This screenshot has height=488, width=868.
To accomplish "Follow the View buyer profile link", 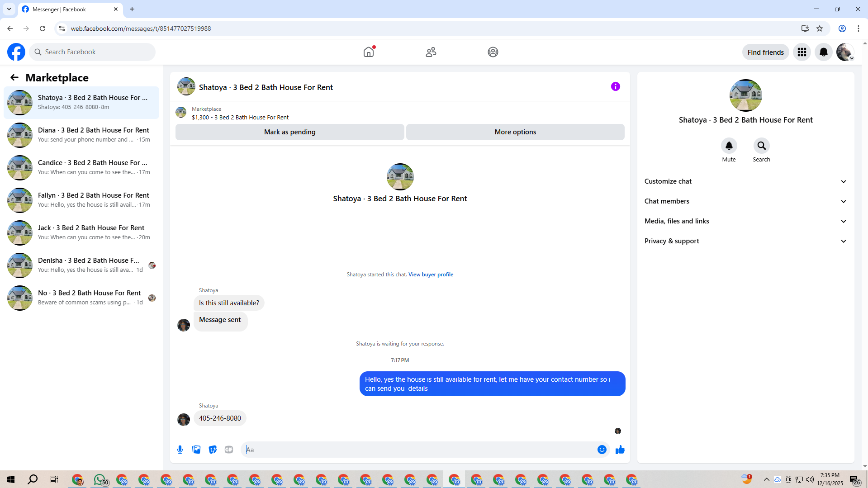I will 431,275.
